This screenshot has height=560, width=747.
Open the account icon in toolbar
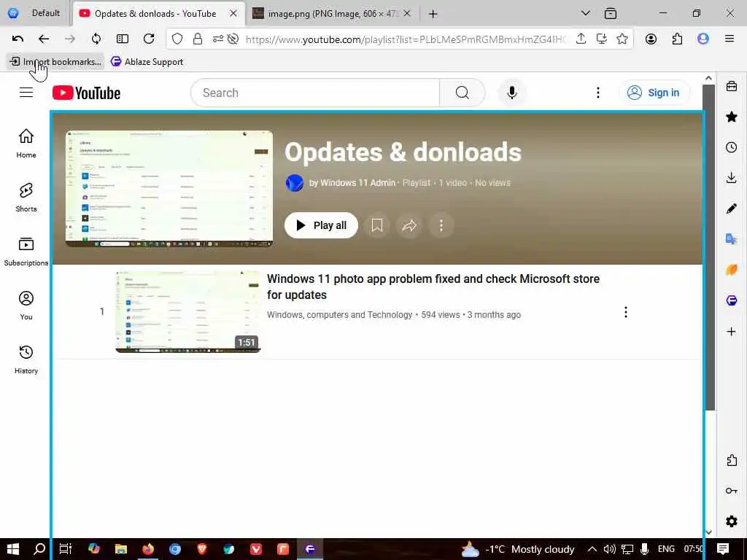click(x=651, y=39)
